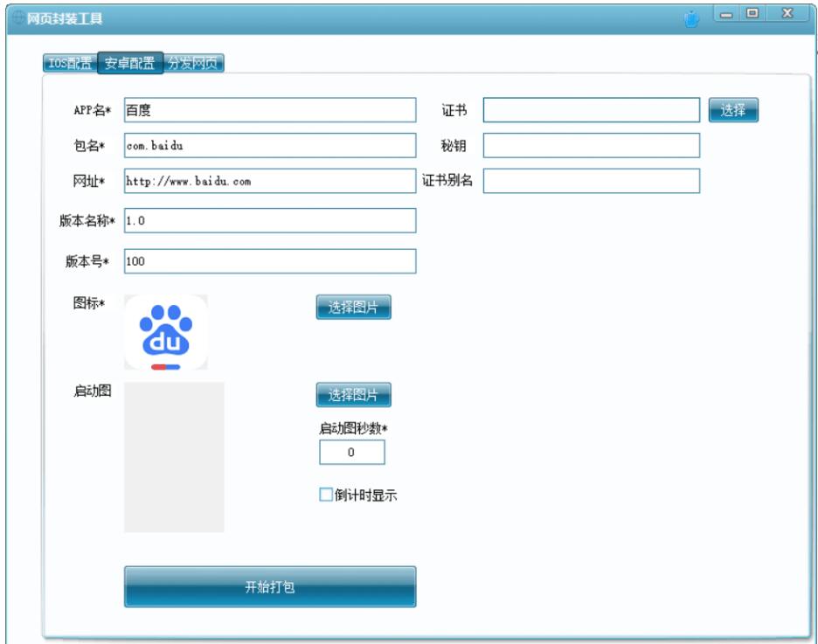Click 选择图片 next to 图标 to pick an icon
Screen dimensions: 818x644
(354, 305)
